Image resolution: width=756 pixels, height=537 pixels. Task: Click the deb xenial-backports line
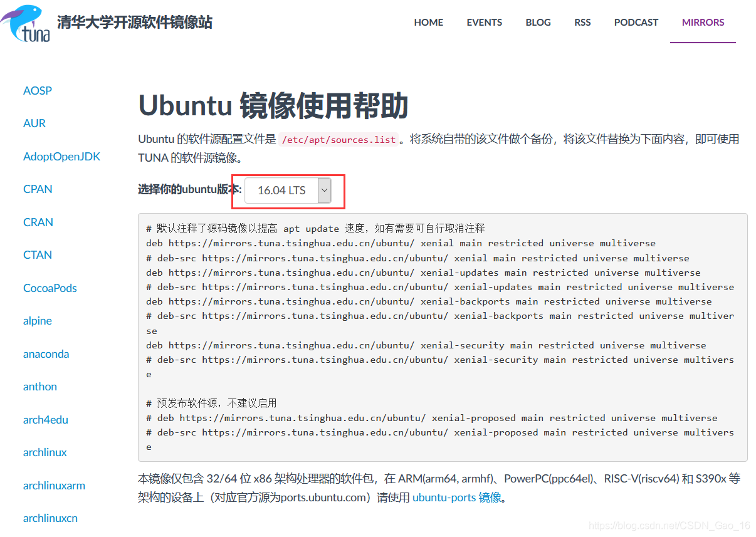point(429,301)
